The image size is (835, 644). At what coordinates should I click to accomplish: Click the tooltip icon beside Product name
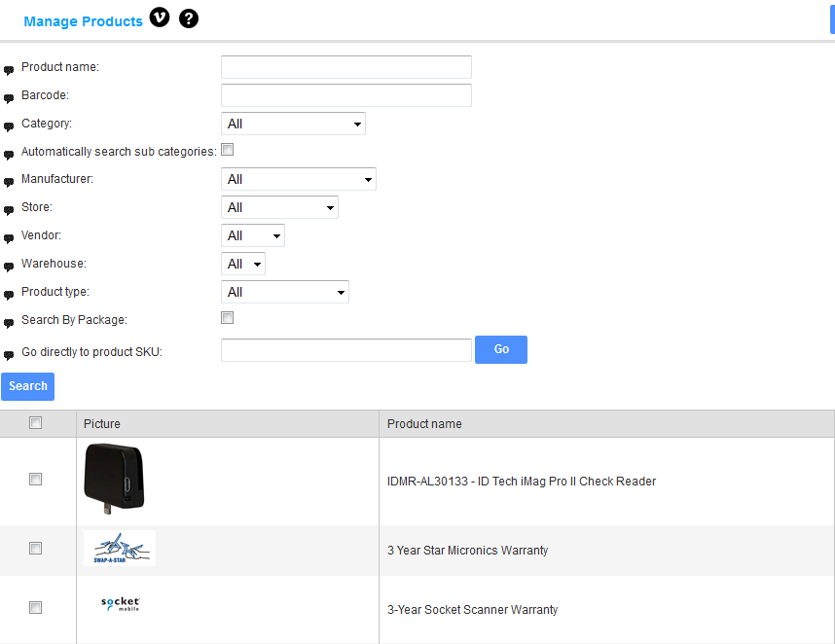(9, 70)
